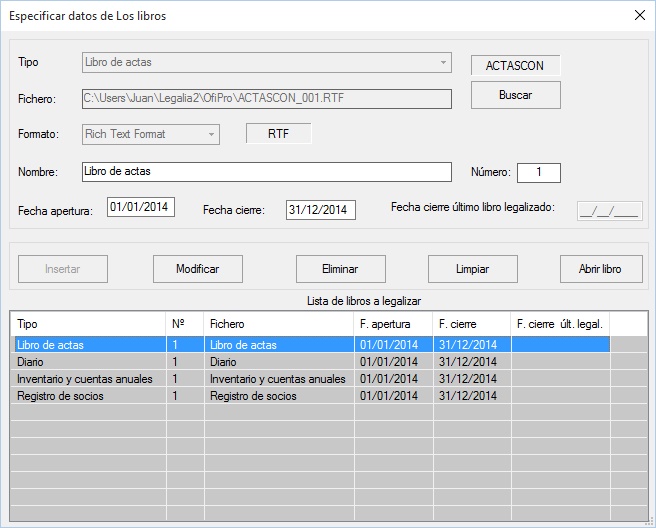Click the Tipo column header

click(88, 324)
